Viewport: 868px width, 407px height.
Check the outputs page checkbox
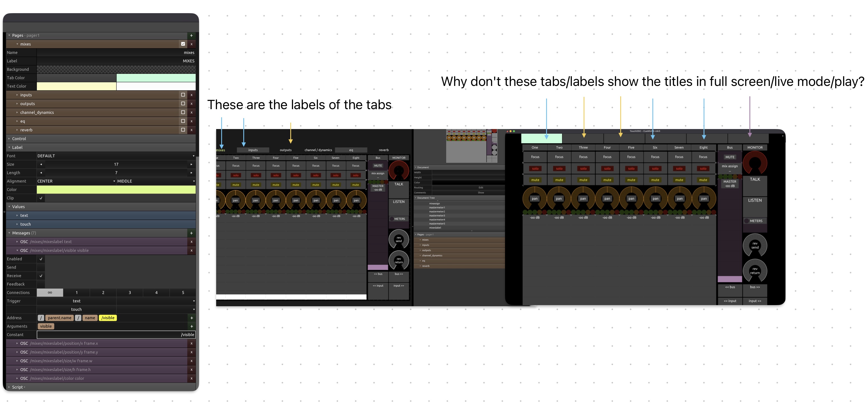(x=183, y=104)
